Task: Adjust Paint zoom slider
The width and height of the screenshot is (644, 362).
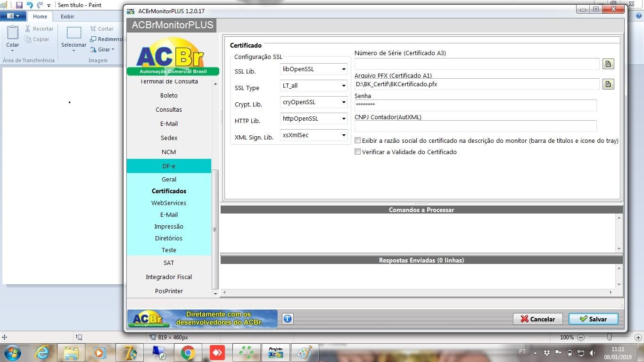Action: tap(610, 337)
